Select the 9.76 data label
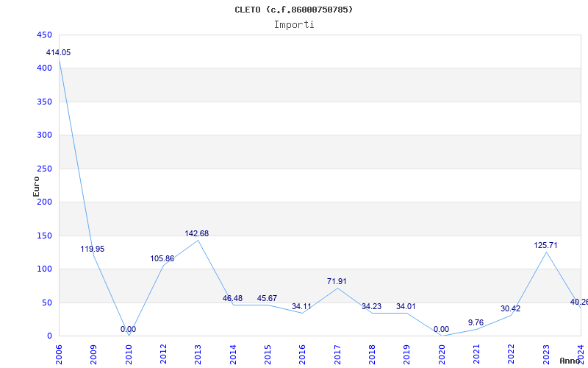Image resolution: width=588 pixels, height=368 pixels. (476, 322)
